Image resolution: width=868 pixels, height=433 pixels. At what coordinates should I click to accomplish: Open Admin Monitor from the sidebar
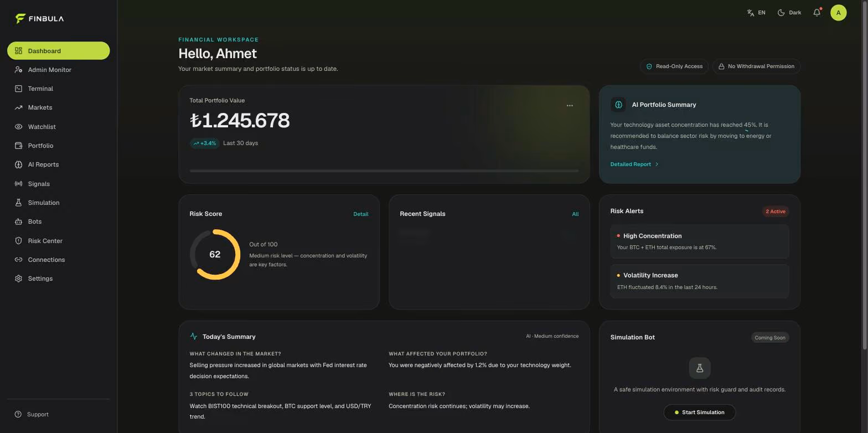click(58, 70)
